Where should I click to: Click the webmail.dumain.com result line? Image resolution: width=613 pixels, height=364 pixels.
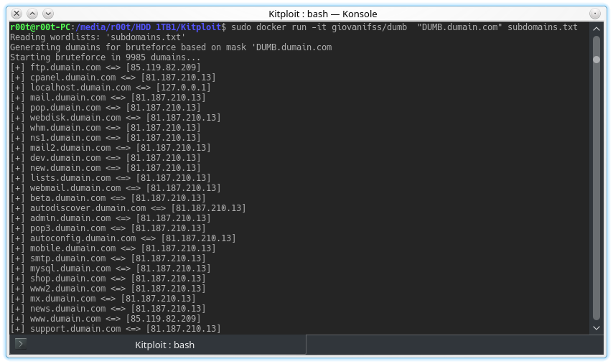pos(116,188)
